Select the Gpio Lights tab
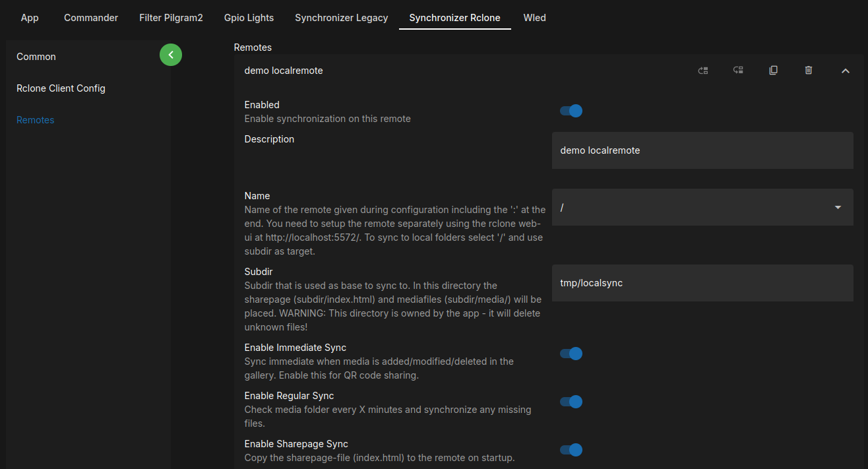The image size is (868, 469). 249,18
